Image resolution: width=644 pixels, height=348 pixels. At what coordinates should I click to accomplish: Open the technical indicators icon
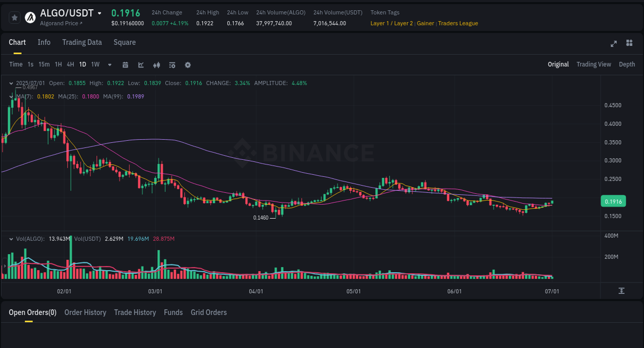pyautogui.click(x=140, y=64)
